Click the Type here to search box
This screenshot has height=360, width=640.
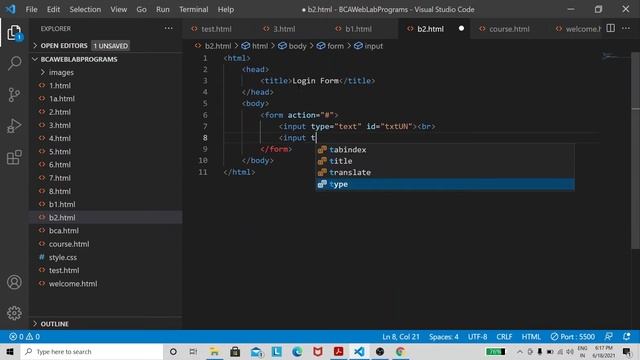point(92,351)
